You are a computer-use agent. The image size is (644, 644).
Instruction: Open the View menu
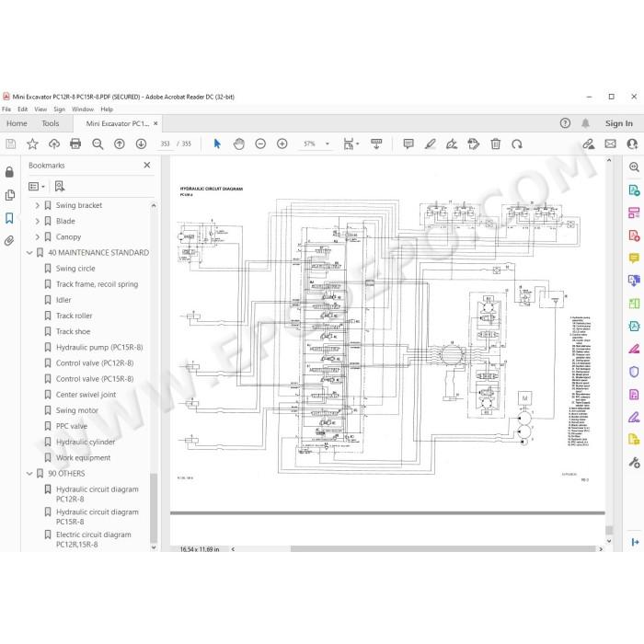pyautogui.click(x=40, y=109)
